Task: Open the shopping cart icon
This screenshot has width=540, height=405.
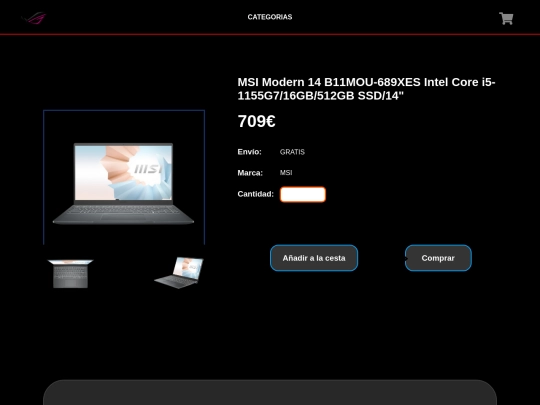Action: point(506,19)
